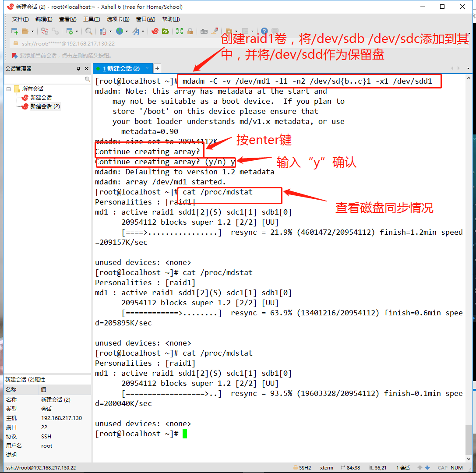Click the terminal vertical scrollbar thumb
The image size is (476, 473).
(x=469, y=440)
